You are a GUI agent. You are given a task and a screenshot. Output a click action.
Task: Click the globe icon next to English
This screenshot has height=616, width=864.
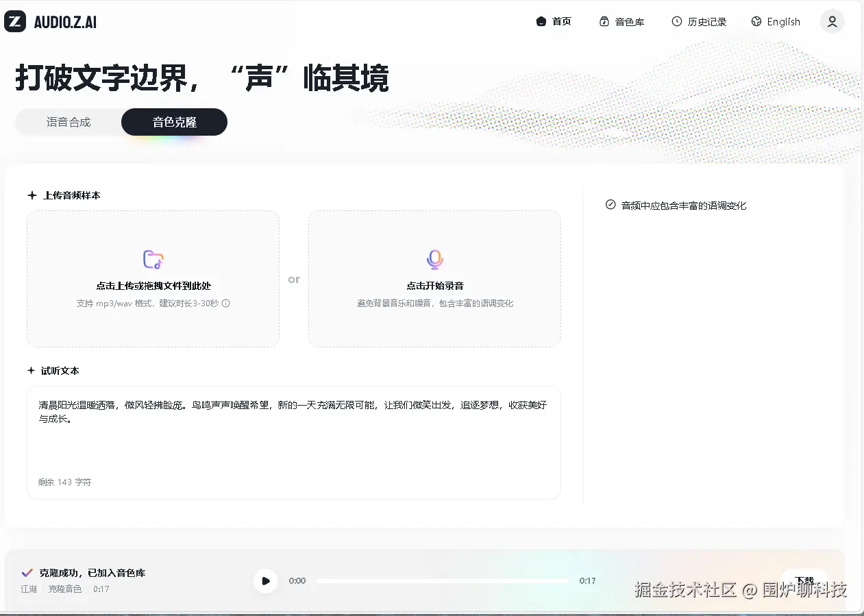[x=755, y=21]
